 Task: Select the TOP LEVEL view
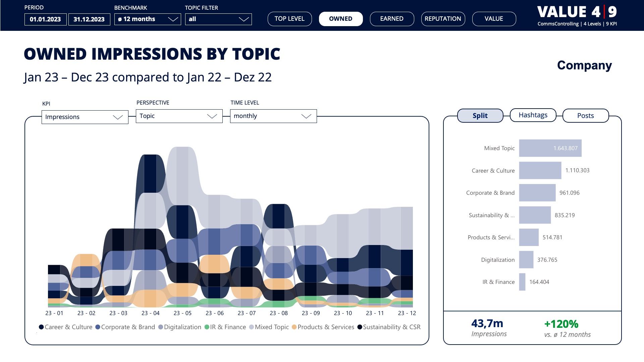click(289, 19)
